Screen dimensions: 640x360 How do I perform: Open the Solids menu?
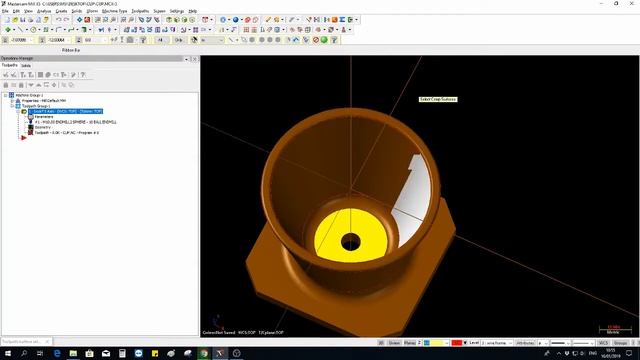(77, 11)
